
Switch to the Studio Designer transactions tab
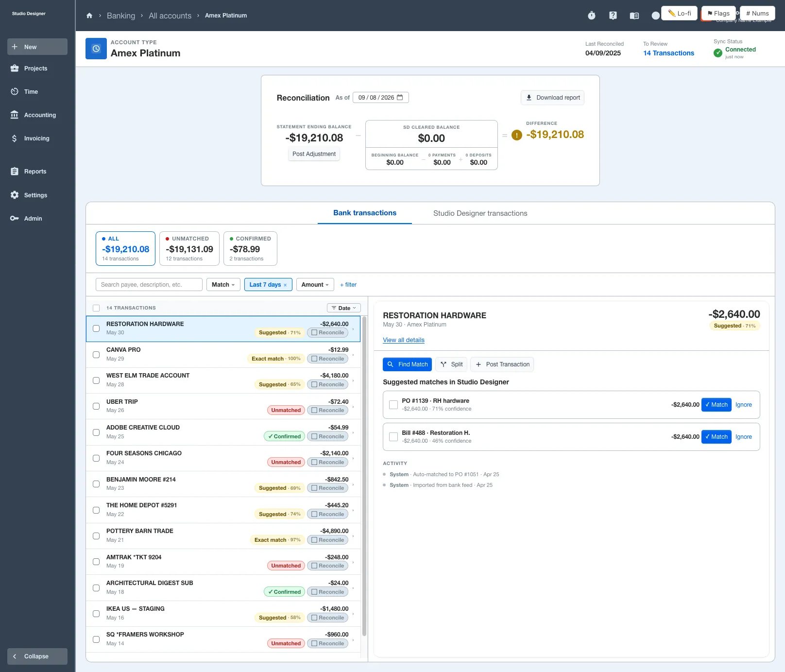pos(480,213)
